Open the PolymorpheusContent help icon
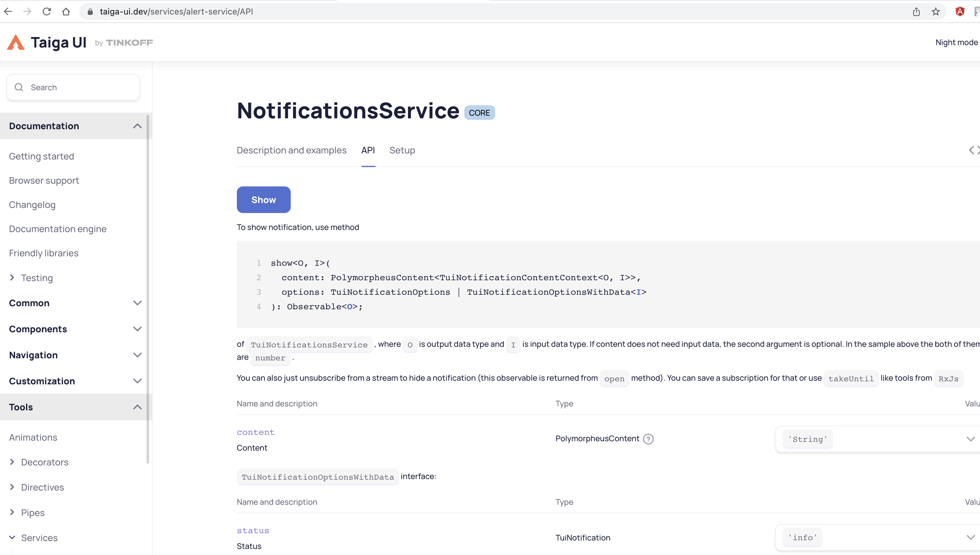980x555 pixels. tap(648, 439)
